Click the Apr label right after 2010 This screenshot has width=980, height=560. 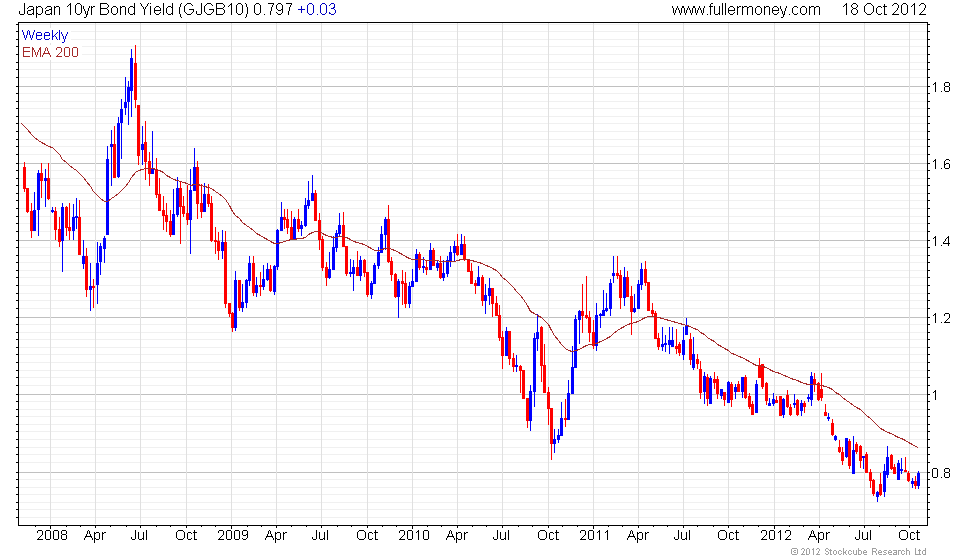457,536
